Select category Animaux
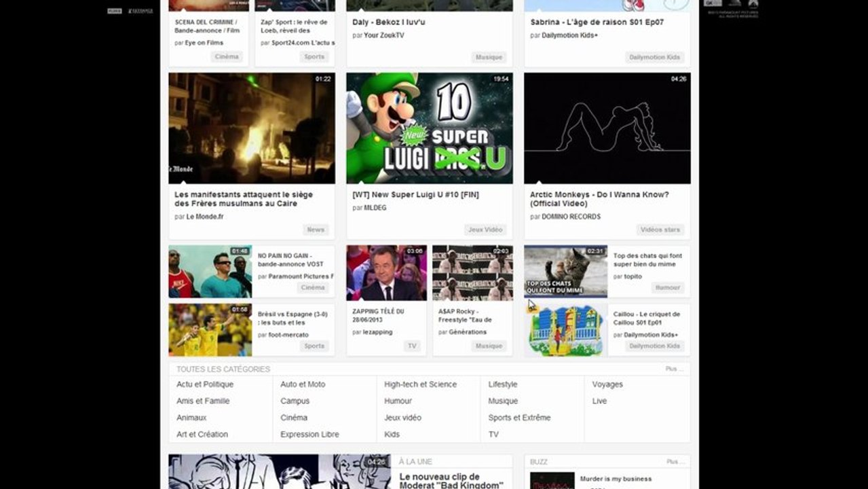868x489 pixels. pos(191,418)
